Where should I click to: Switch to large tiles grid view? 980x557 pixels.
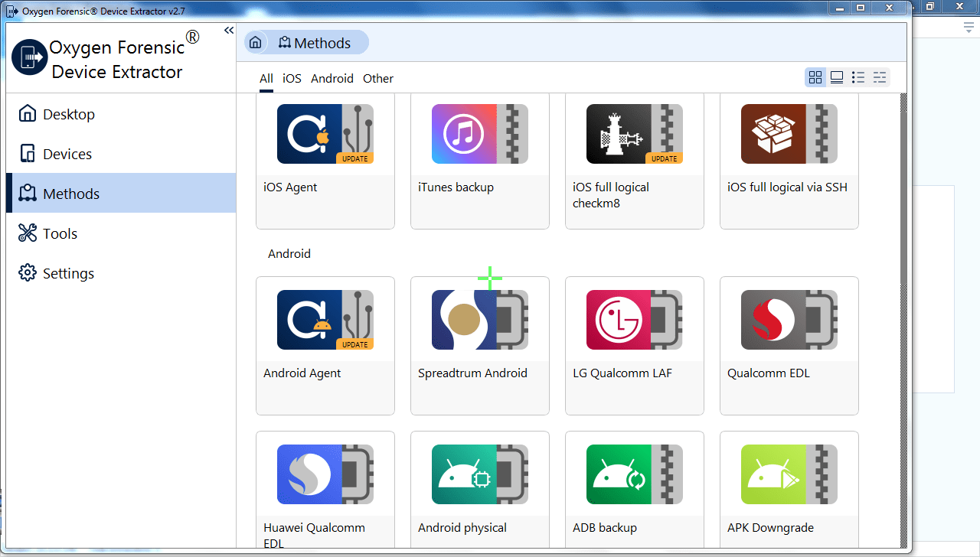click(815, 77)
